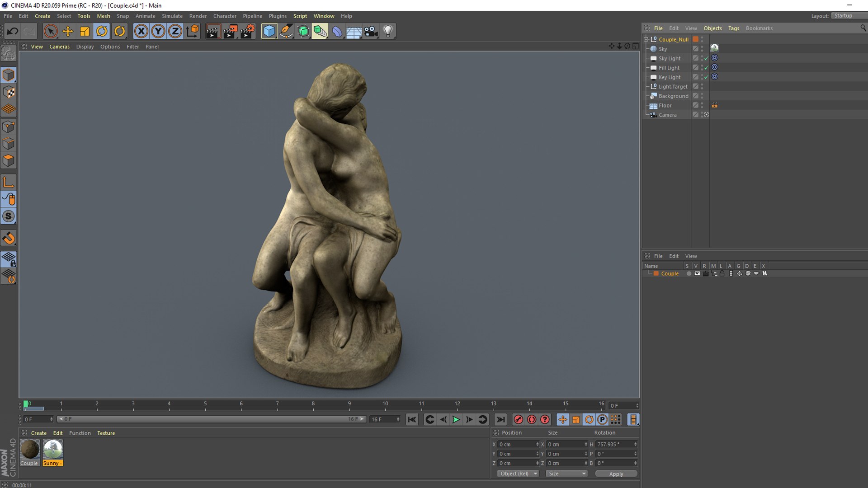Open Object Manager Tags menu
Screen dimensions: 868x488
(733, 28)
